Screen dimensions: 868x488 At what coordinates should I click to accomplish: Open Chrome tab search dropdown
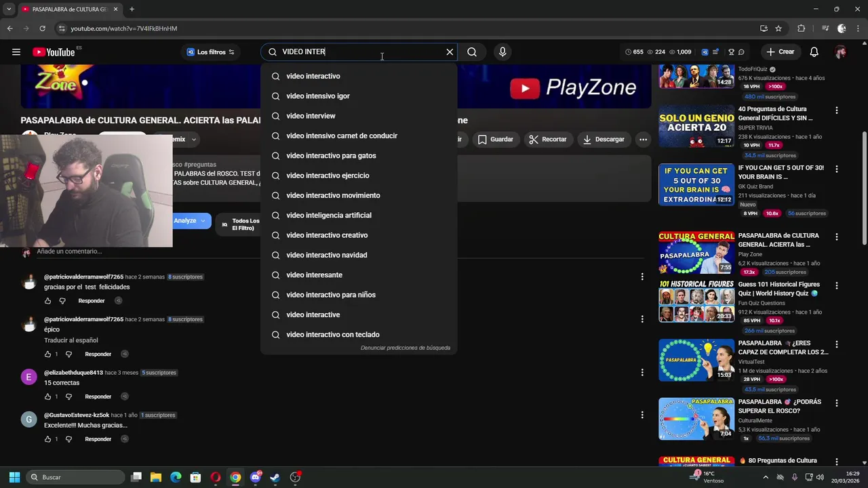[8, 9]
